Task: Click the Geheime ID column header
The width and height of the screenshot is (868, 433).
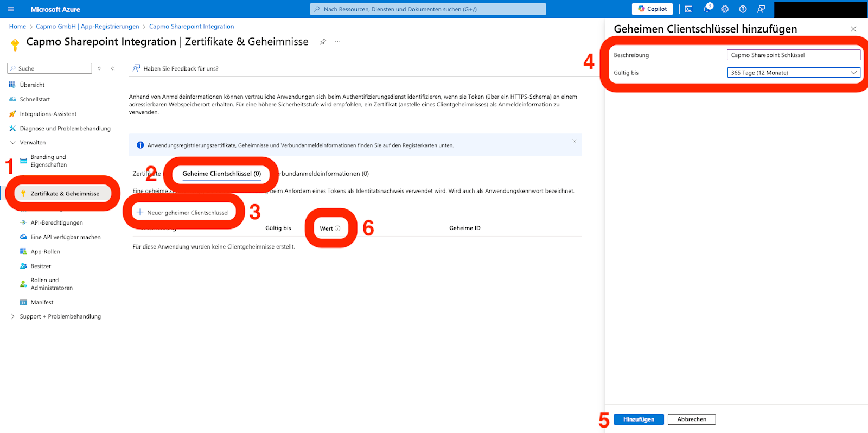Action: coord(465,228)
